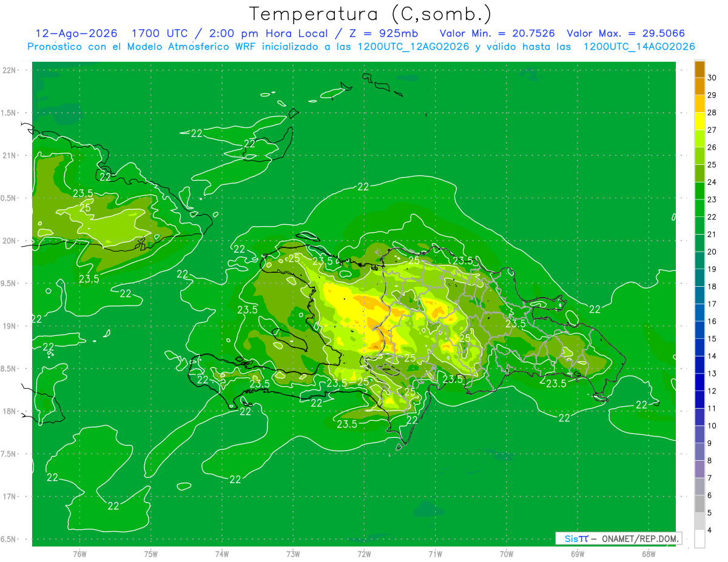Image resolution: width=728 pixels, height=562 pixels.
Task: Click the legend value '27' on color scale
Action: 712,130
